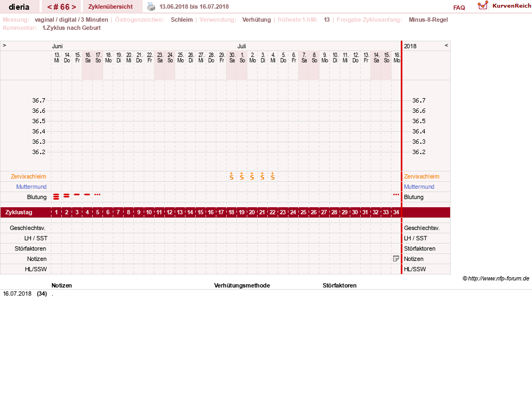Select cycle day 34 in Zyklustag bar
This screenshot has height=415, width=532.
tap(396, 213)
